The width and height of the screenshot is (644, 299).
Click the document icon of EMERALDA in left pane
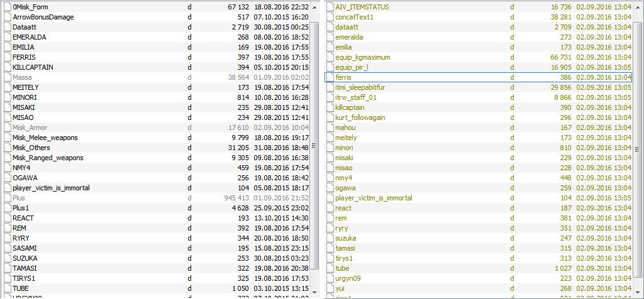(x=6, y=37)
